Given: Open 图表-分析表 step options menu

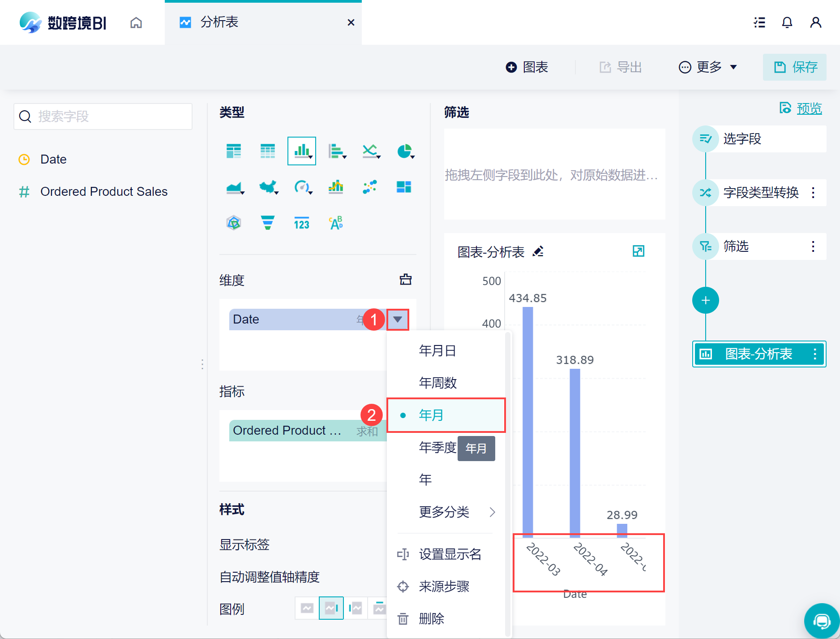Looking at the screenshot, I should click(x=815, y=354).
